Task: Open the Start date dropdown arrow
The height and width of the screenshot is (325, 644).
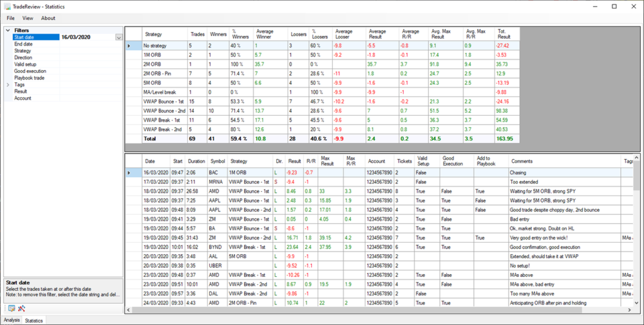Action: click(x=118, y=37)
